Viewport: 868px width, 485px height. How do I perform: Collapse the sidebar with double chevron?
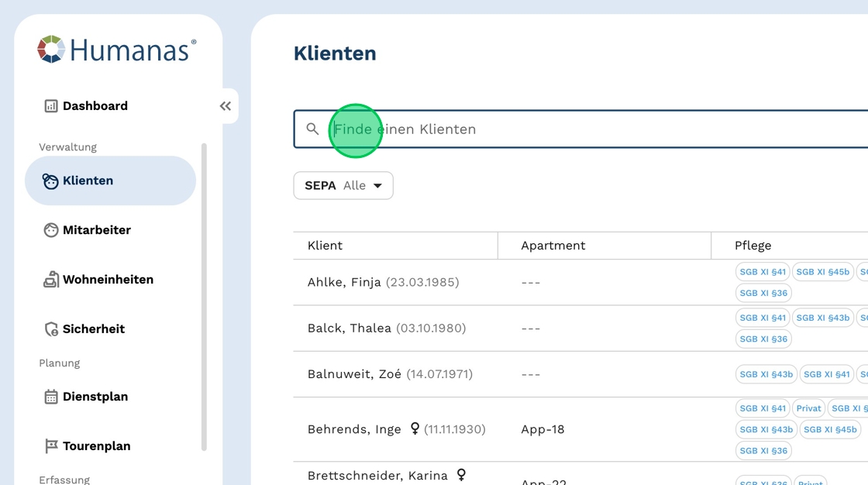[226, 106]
